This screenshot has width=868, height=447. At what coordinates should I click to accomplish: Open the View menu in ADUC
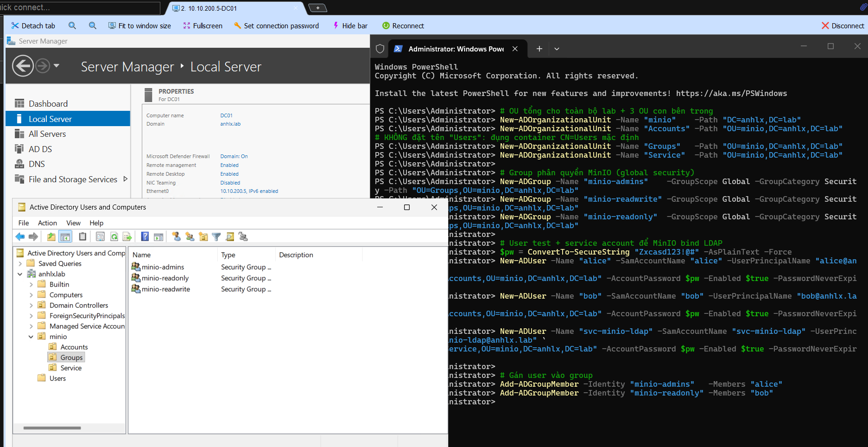73,223
